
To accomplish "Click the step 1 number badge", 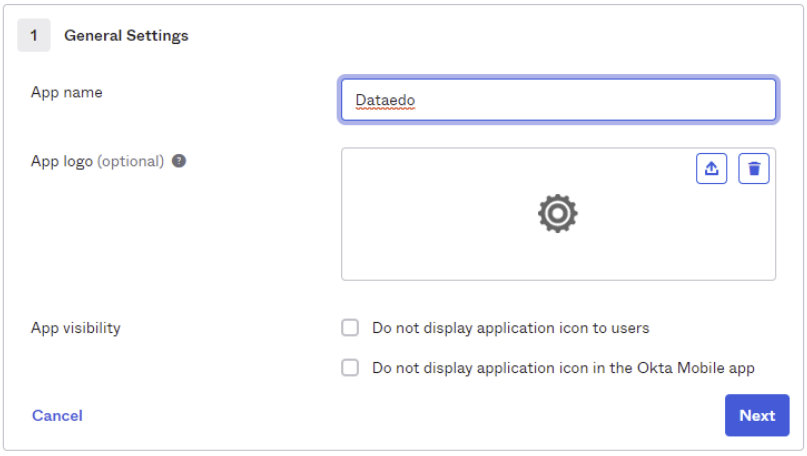I will [34, 35].
